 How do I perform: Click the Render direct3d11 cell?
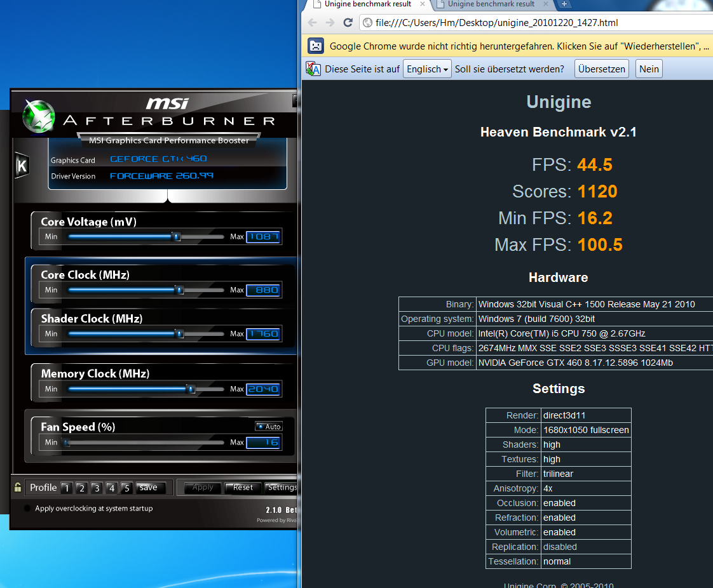586,415
